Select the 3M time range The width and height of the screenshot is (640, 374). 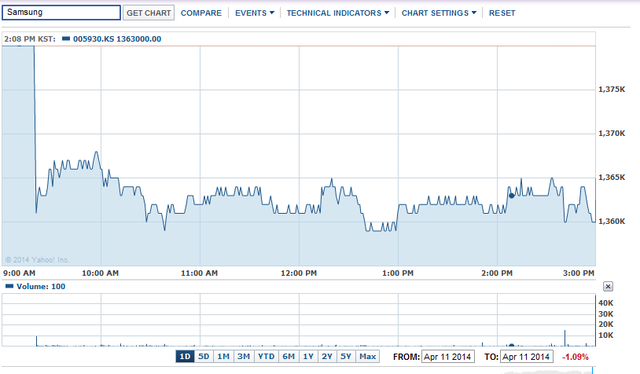[244, 356]
